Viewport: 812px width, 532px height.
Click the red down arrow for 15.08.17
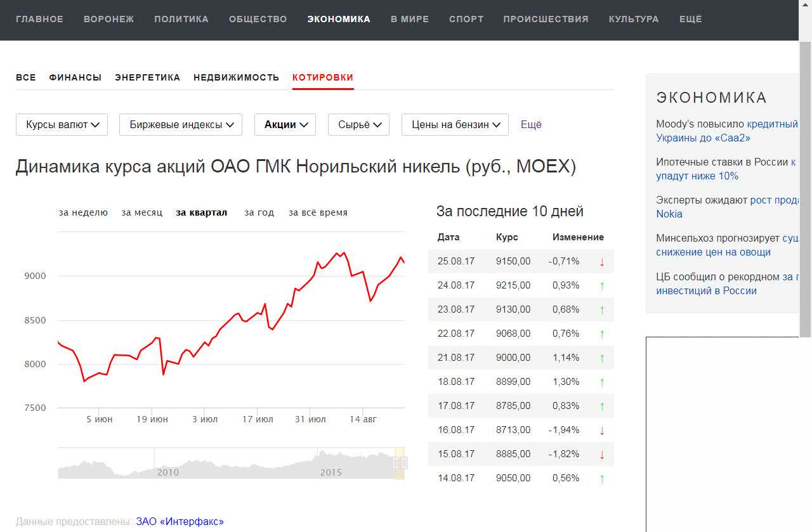tap(601, 455)
